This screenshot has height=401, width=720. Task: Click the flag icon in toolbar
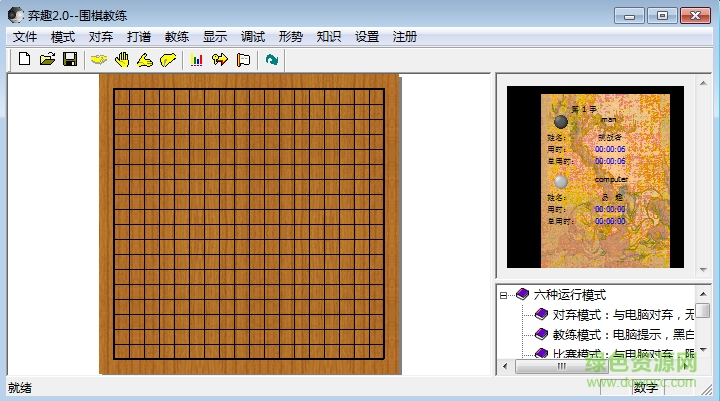tap(243, 60)
